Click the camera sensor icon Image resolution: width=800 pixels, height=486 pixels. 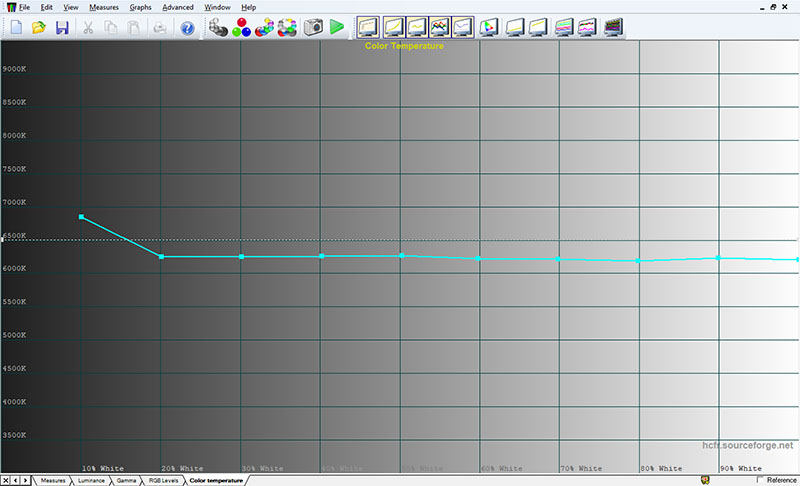click(313, 27)
